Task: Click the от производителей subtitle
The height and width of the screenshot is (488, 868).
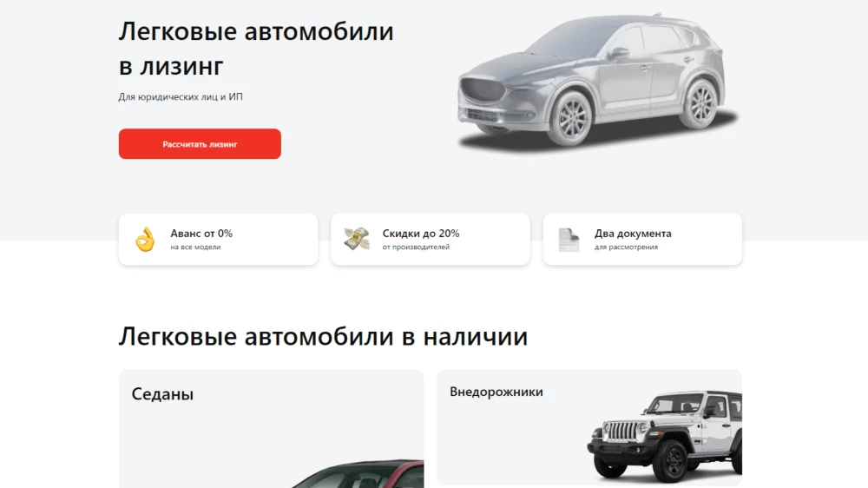Action: [416, 247]
